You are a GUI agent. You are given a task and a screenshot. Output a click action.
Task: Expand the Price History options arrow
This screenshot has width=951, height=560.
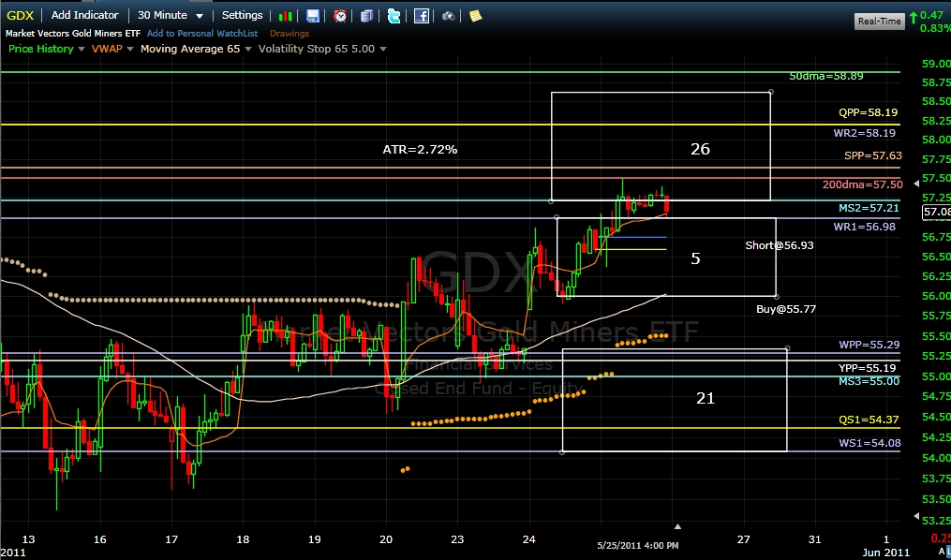(82, 49)
